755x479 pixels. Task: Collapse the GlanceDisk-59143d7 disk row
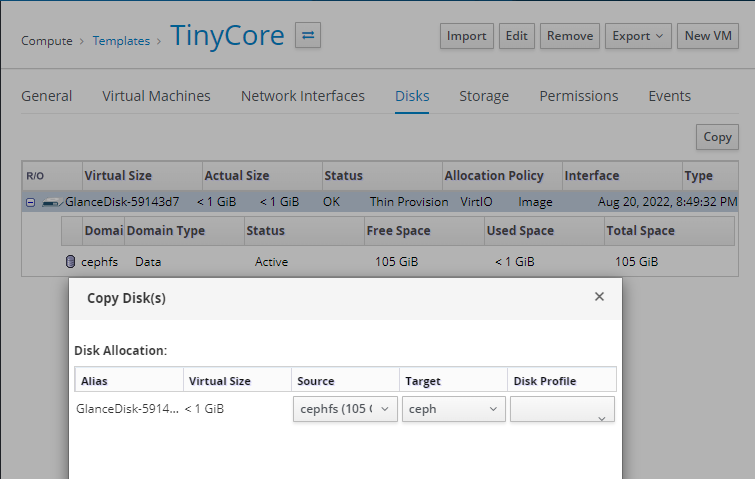tap(30, 202)
